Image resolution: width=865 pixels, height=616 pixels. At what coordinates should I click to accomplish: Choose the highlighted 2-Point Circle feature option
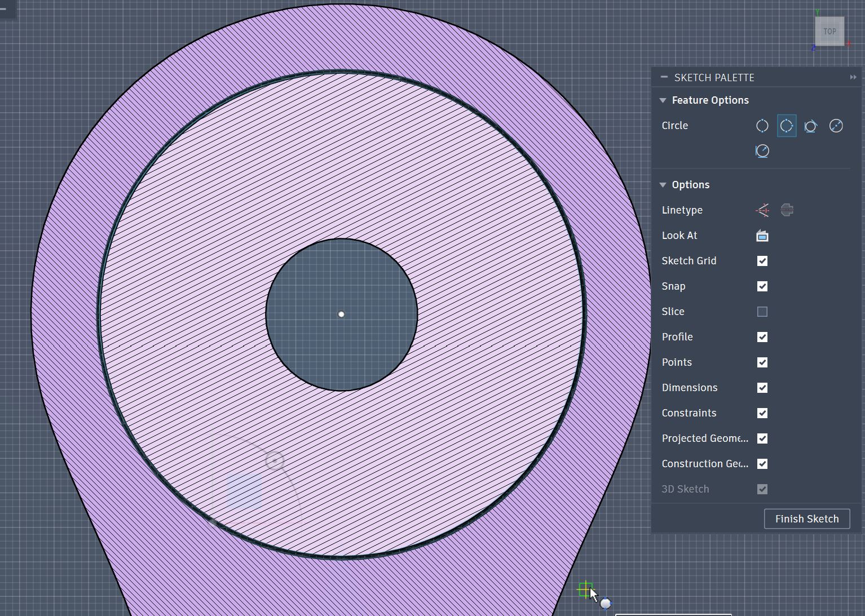click(x=786, y=125)
